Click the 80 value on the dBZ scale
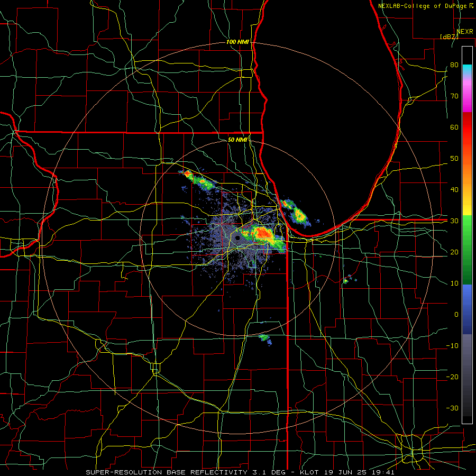The height and width of the screenshot is (476, 476). pos(454,65)
